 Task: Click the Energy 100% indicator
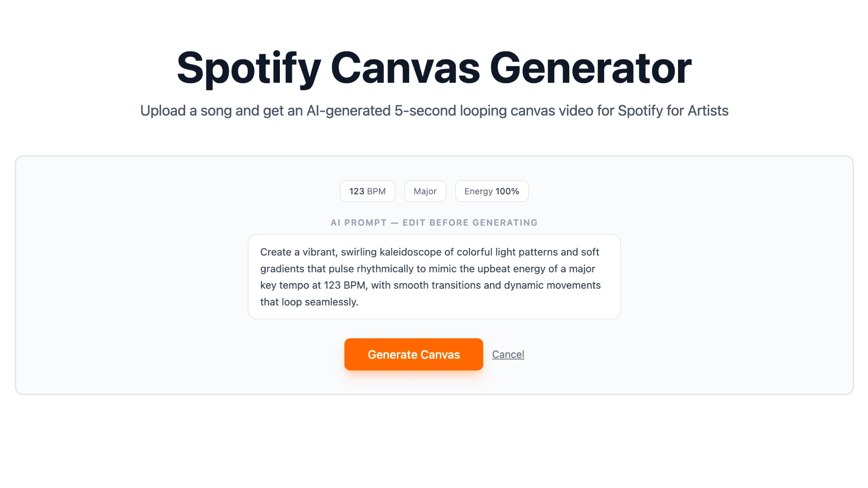(x=491, y=191)
